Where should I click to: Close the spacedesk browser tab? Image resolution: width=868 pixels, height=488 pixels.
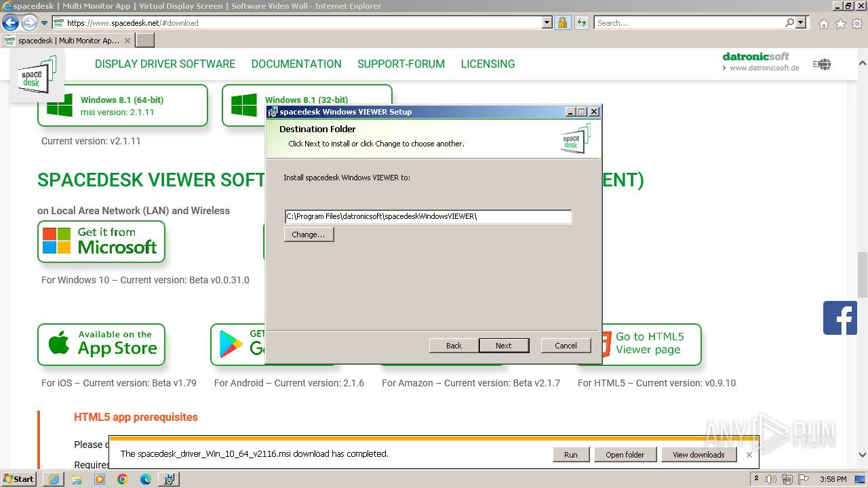pos(128,41)
